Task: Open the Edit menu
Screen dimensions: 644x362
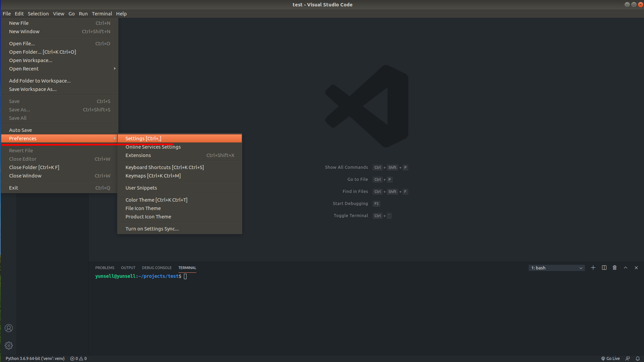Action: click(x=19, y=14)
